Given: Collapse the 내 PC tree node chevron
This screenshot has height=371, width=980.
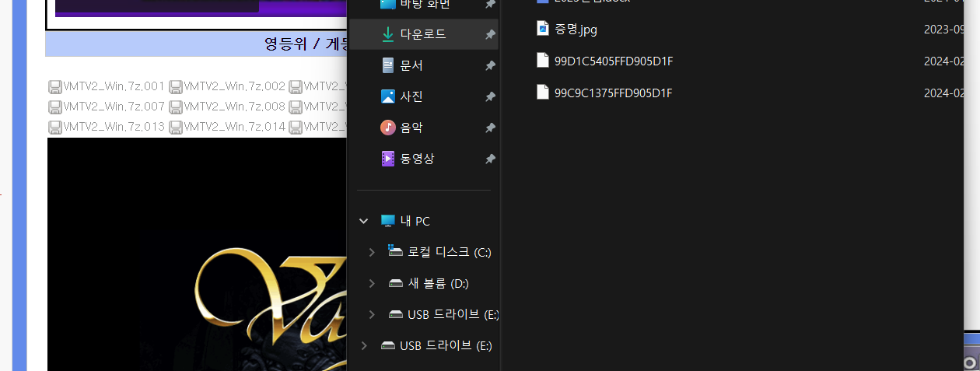Looking at the screenshot, I should click(x=363, y=221).
